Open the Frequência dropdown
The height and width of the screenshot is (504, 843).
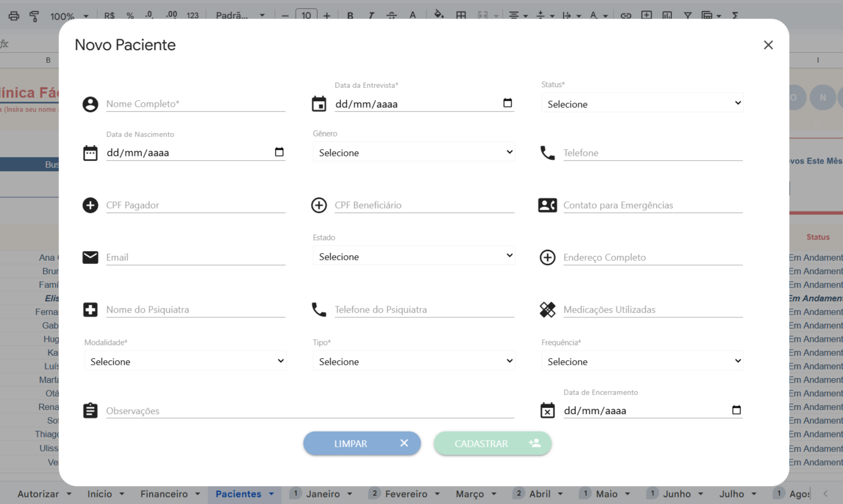tap(642, 361)
